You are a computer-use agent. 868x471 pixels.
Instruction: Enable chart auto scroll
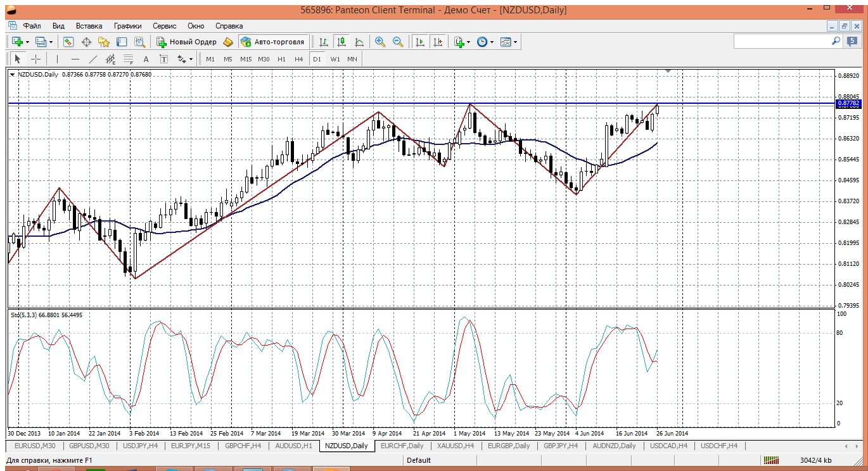point(419,42)
